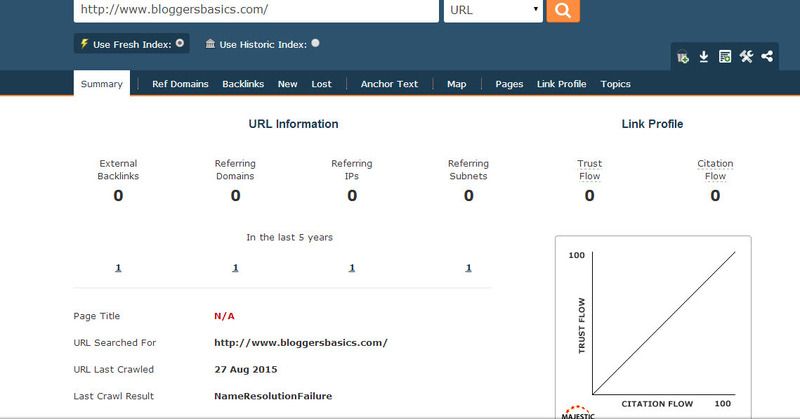The image size is (800, 419).
Task: Click the share icon
Action: point(767,56)
